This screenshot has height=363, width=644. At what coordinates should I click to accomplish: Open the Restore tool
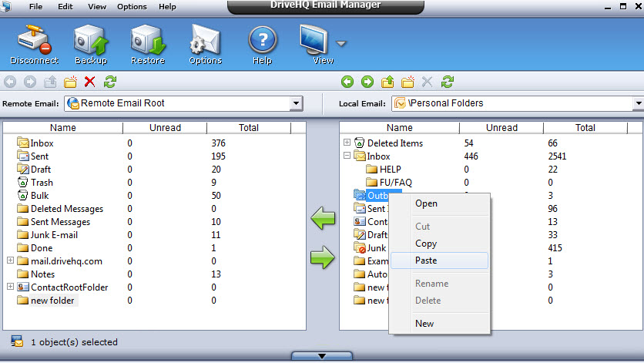coord(148,45)
